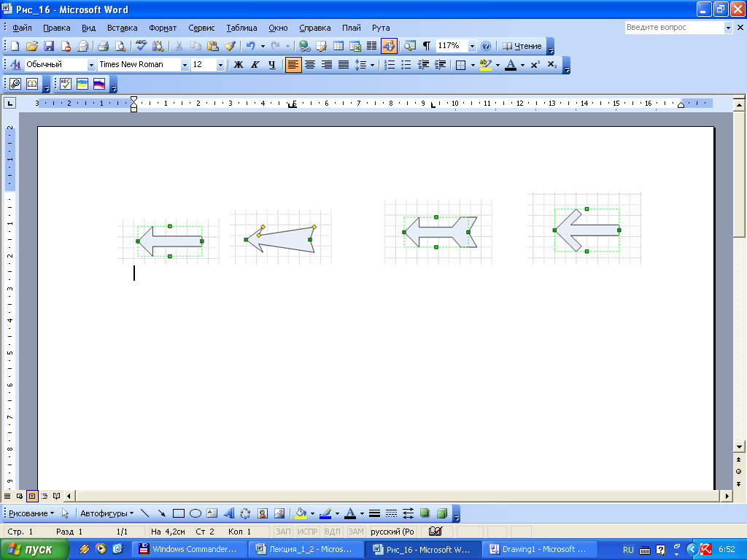Open the Правка menu
Image resolution: width=747 pixels, height=560 pixels.
57,28
